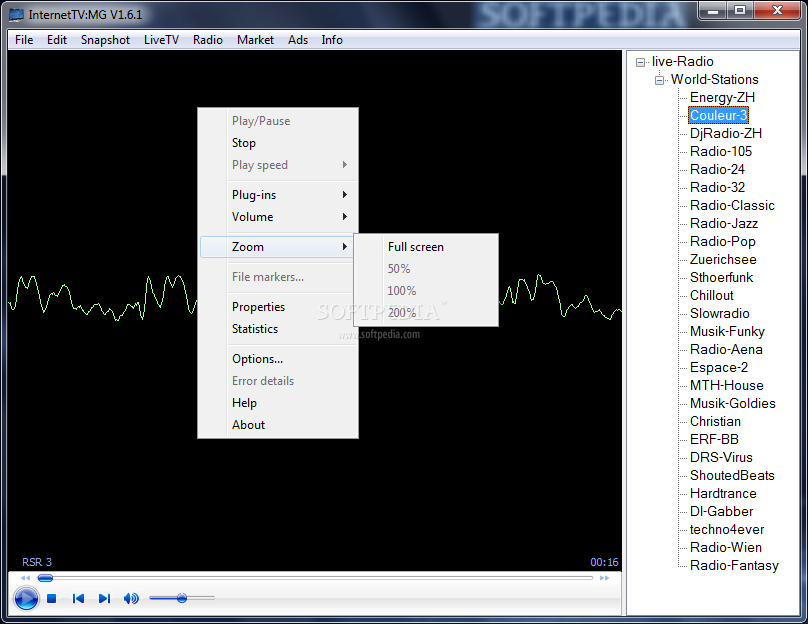
Task: Click the rewind arrows left of seek bar
Action: tap(25, 578)
